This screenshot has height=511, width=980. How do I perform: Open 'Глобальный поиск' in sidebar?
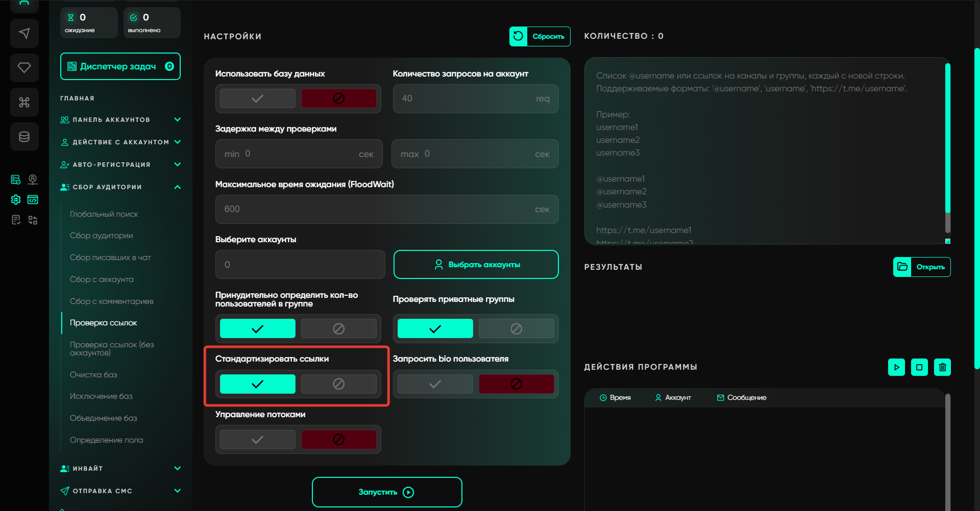[104, 214]
